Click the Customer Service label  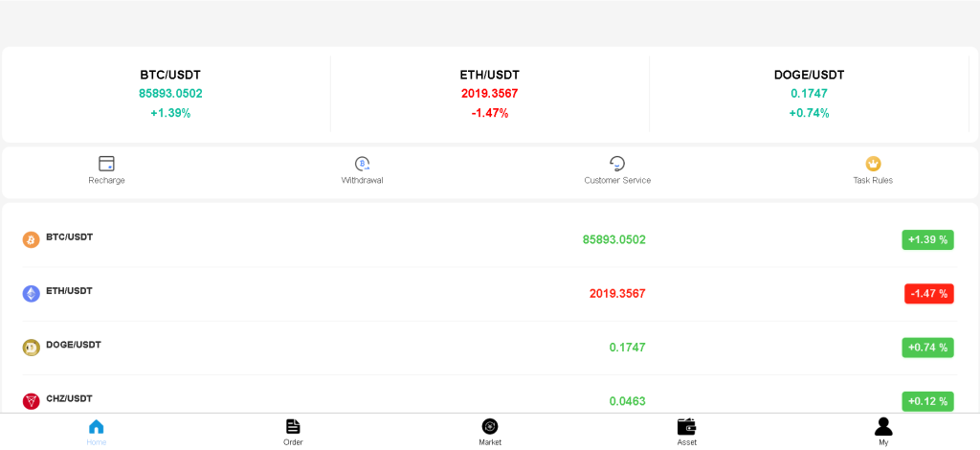617,181
